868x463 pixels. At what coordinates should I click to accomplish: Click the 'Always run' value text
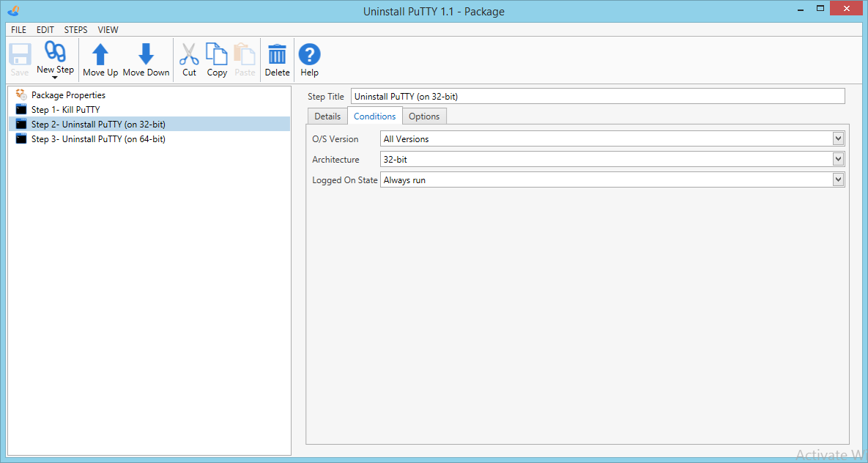[404, 180]
